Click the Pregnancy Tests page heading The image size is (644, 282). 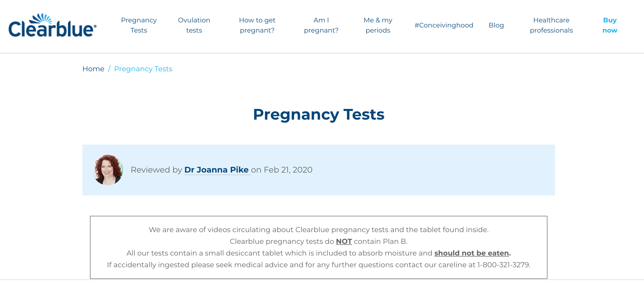coord(319,114)
